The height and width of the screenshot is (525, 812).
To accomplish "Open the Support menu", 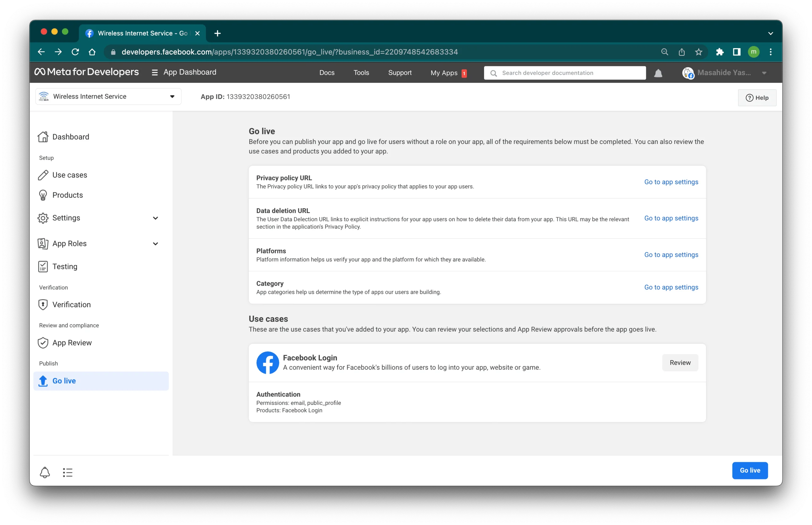I will 400,73.
